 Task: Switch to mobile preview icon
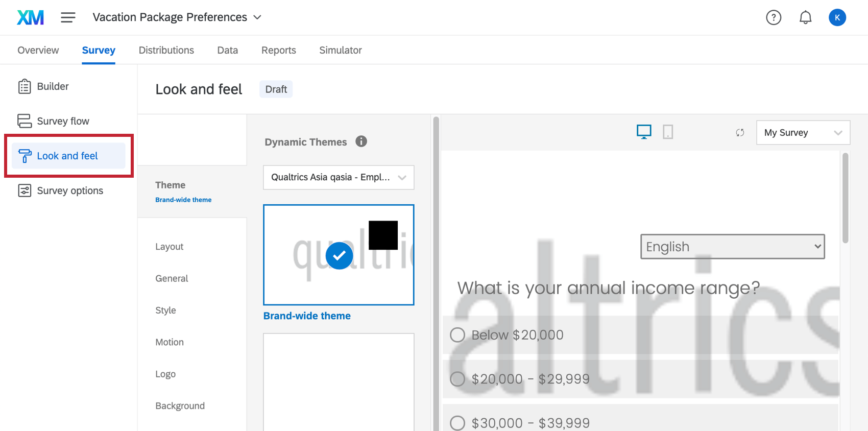click(668, 132)
